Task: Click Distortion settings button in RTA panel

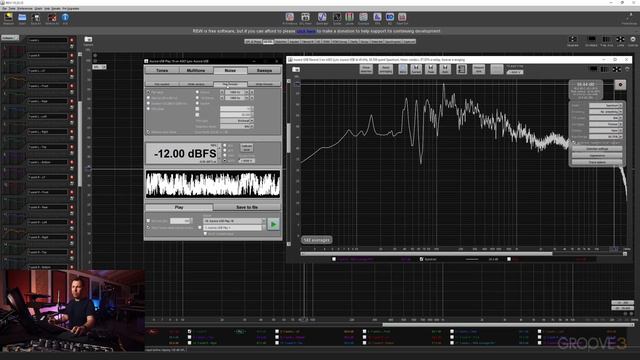Action: pos(597,149)
